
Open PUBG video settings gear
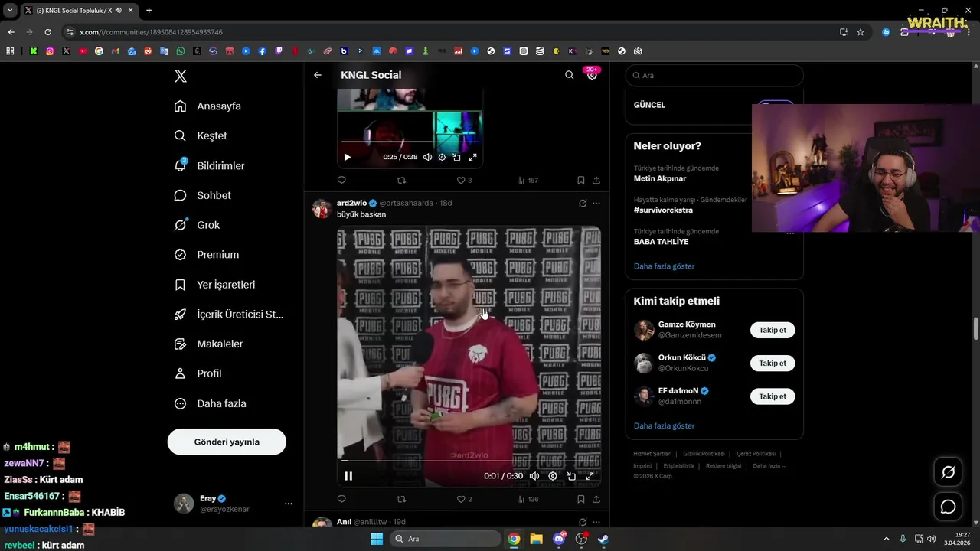[553, 476]
